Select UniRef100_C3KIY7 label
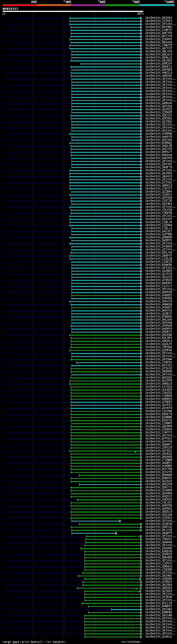The image size is (177, 644). (x=159, y=189)
